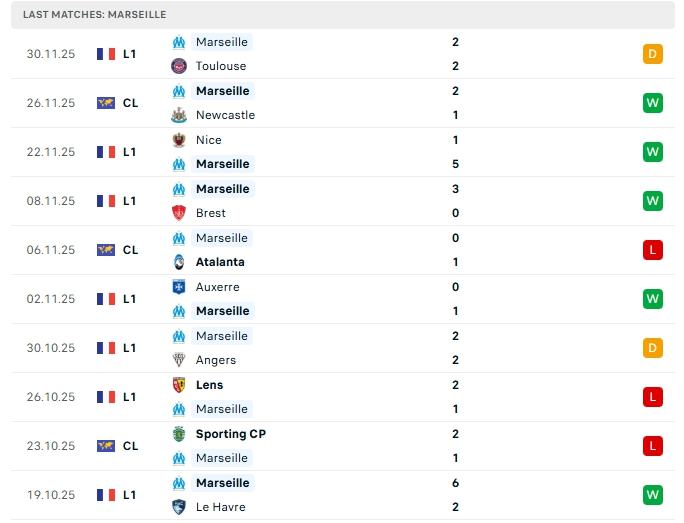Screen dimensions: 684x523
Task: Click the Brest club crest icon
Action: (x=179, y=213)
